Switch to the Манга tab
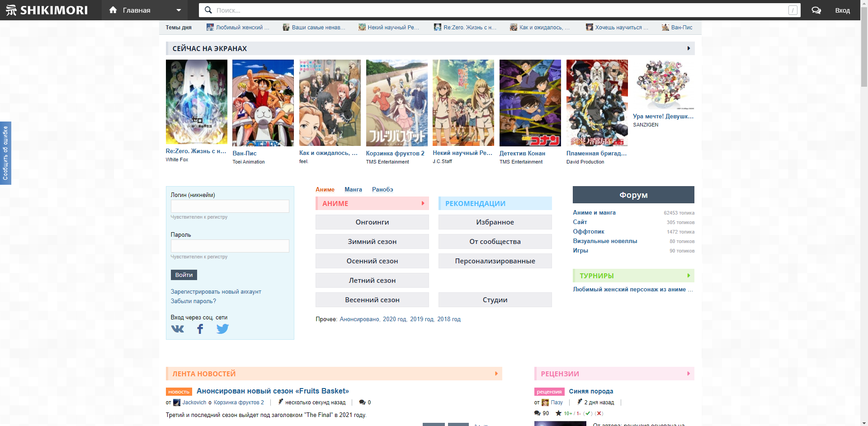Image resolution: width=868 pixels, height=426 pixels. 353,190
